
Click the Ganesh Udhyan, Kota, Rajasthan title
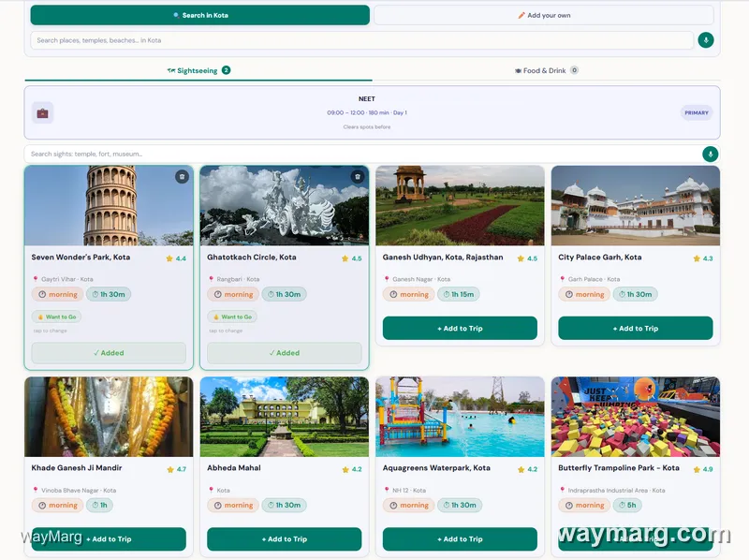tap(443, 258)
